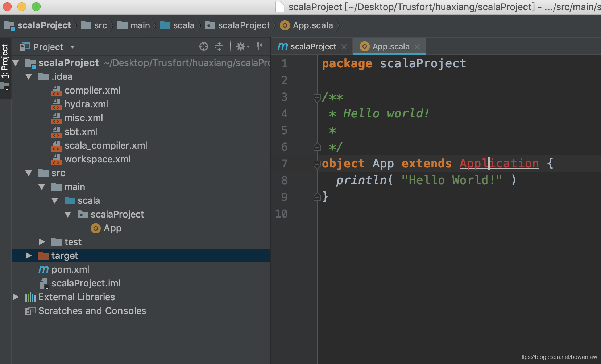Viewport: 601px width, 364px height.
Task: Click scala in the breadcrumb bar
Action: tap(184, 25)
